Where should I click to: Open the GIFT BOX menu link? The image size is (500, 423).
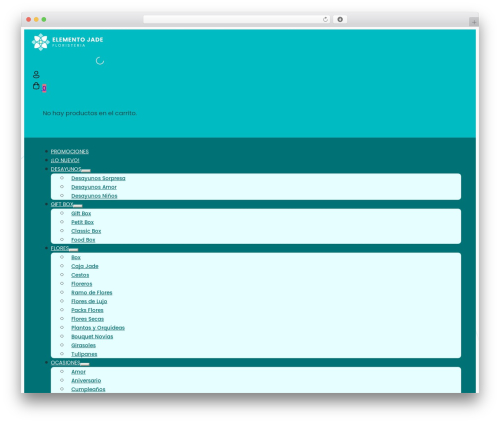(62, 204)
